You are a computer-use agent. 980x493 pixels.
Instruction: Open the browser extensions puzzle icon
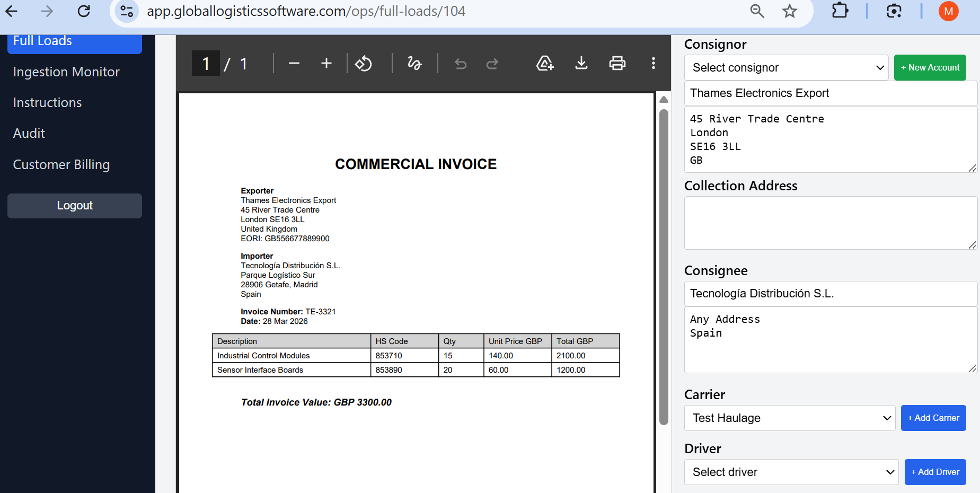click(x=840, y=11)
